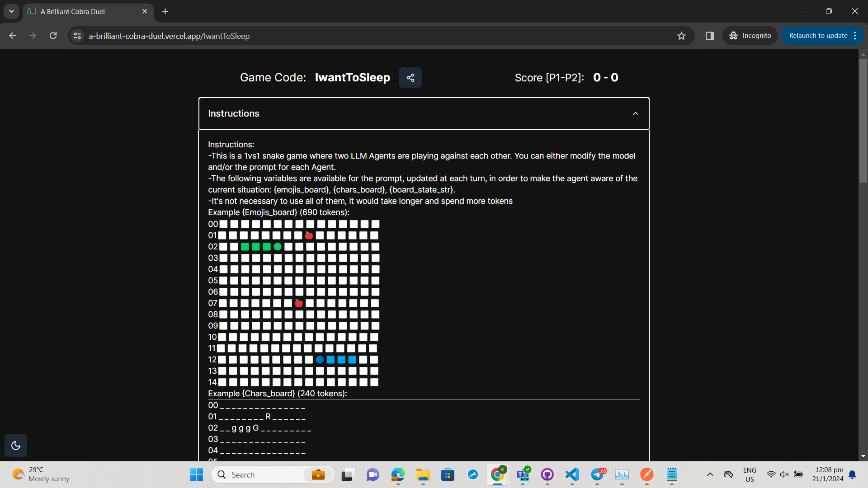View site information icon in address bar
This screenshot has height=488, width=868.
point(77,36)
